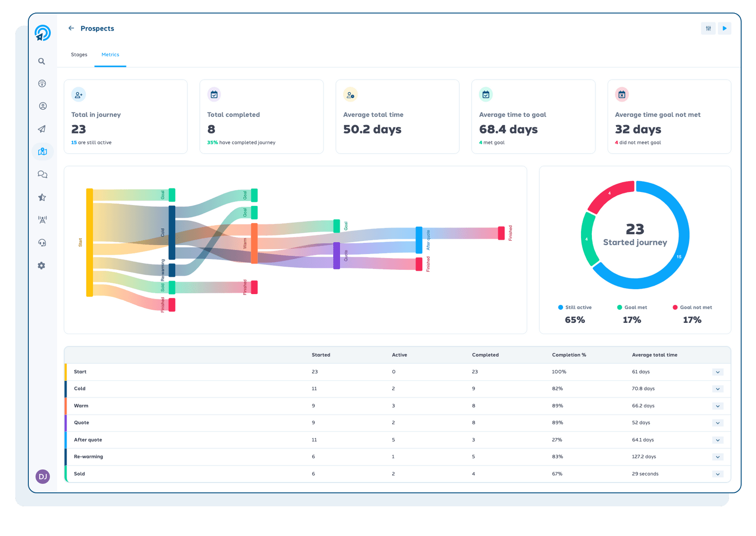Open the Search sidebar icon
The width and height of the screenshot is (756, 536).
(42, 61)
